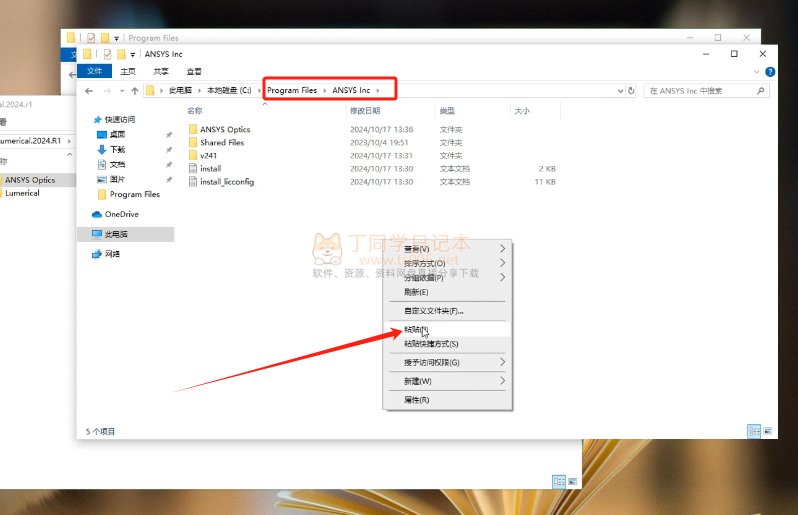Click the search ANSYS Inc box

click(700, 90)
